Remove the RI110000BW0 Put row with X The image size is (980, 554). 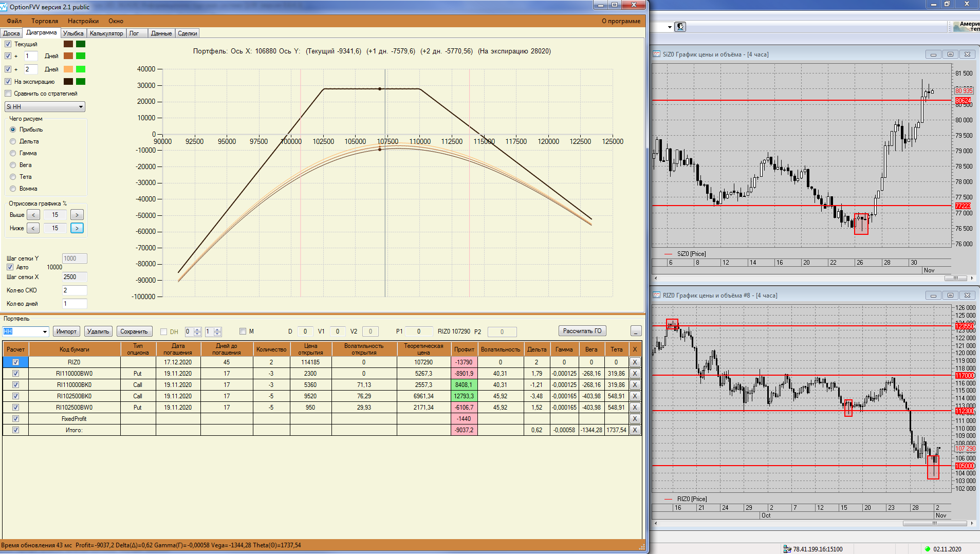tap(635, 374)
